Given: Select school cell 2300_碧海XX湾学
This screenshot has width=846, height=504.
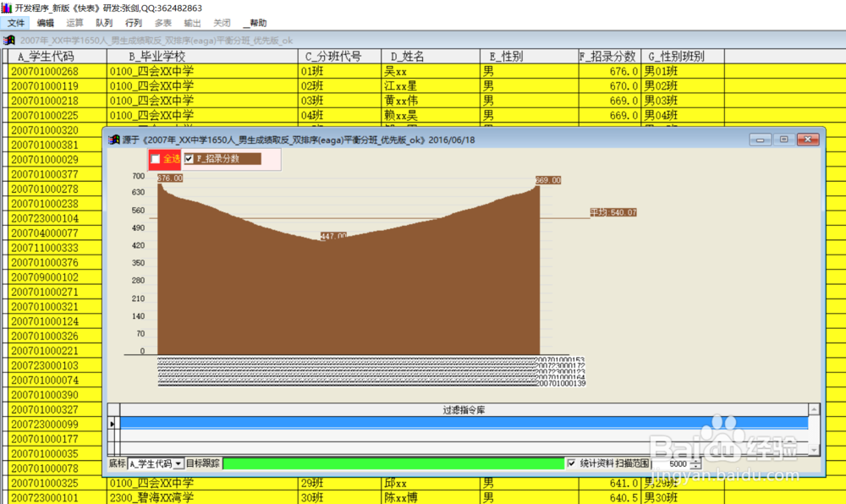Looking at the screenshot, I should [x=202, y=497].
